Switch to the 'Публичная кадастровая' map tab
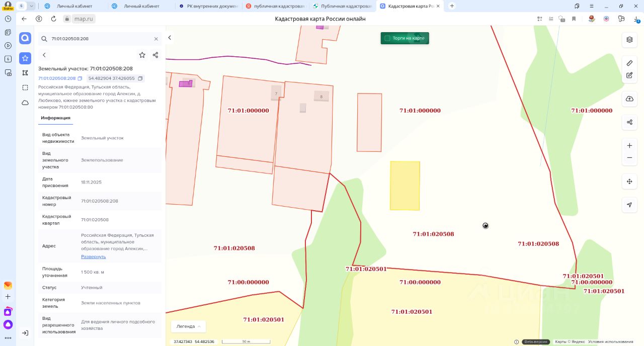The width and height of the screenshot is (644, 346). click(x=342, y=6)
